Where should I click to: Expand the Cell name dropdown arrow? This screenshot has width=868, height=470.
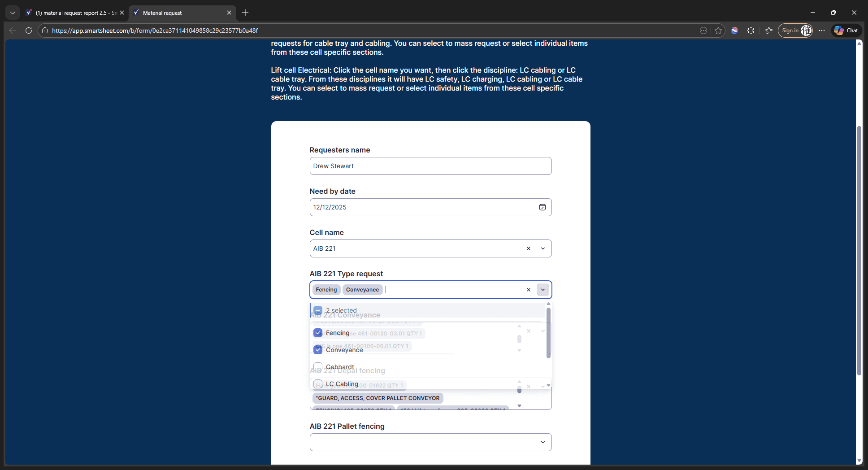pos(543,248)
